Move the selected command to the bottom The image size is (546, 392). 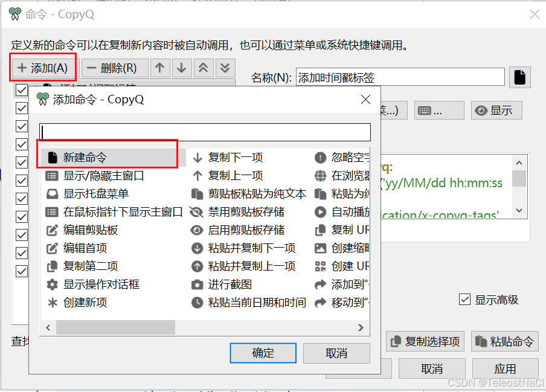(x=225, y=68)
